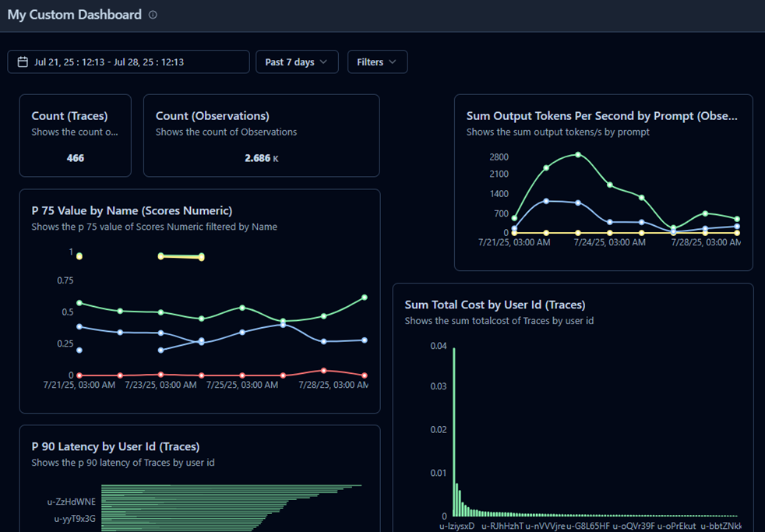This screenshot has height=532, width=765.
Task: Click the Count (Observations) value 2.686 K
Action: [262, 158]
